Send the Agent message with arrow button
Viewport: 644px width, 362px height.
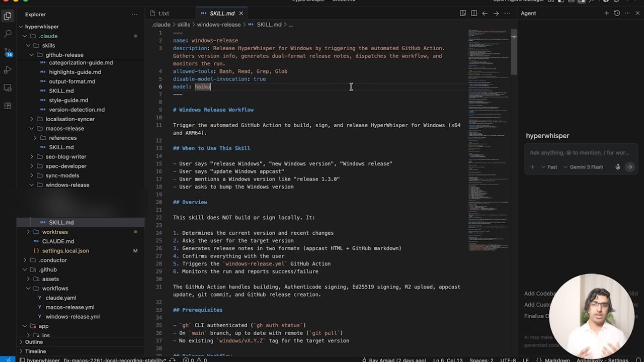coord(629,167)
